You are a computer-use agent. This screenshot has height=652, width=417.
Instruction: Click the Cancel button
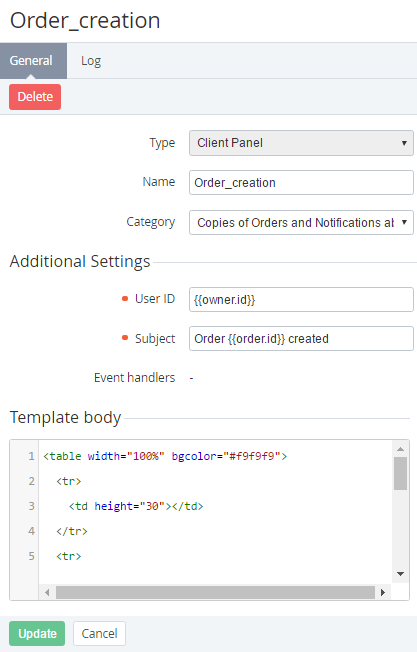tap(99, 633)
